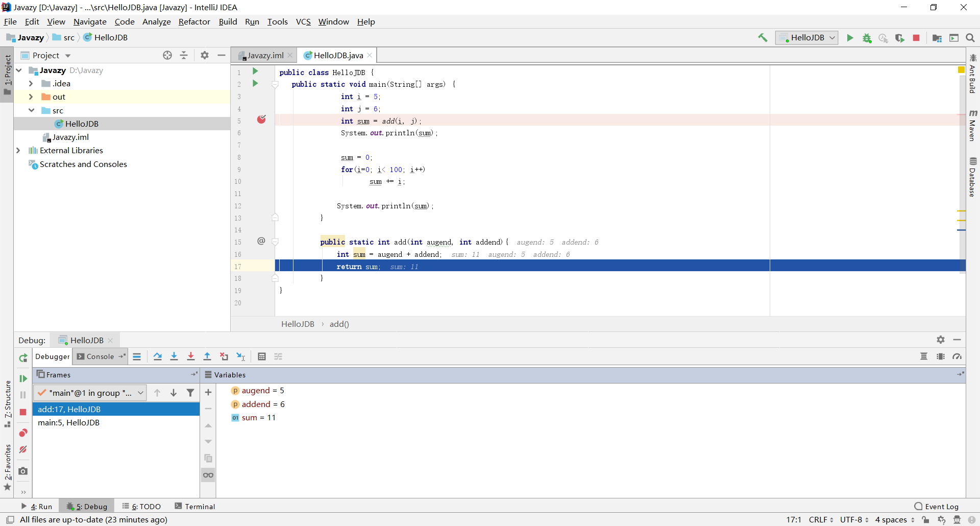
Task: Click the camera thread dump icon
Action: [x=23, y=471]
